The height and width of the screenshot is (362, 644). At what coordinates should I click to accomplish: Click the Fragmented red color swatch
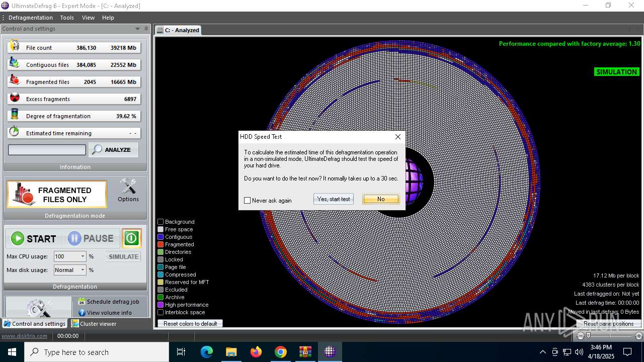pyautogui.click(x=160, y=244)
